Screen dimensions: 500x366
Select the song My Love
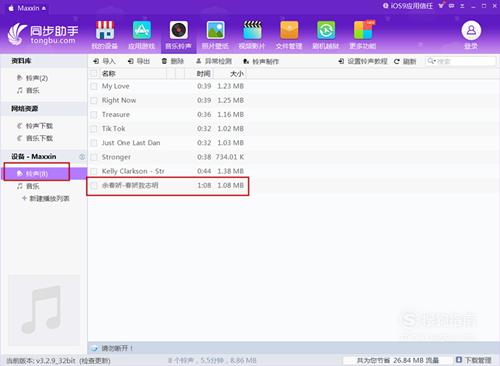point(115,86)
